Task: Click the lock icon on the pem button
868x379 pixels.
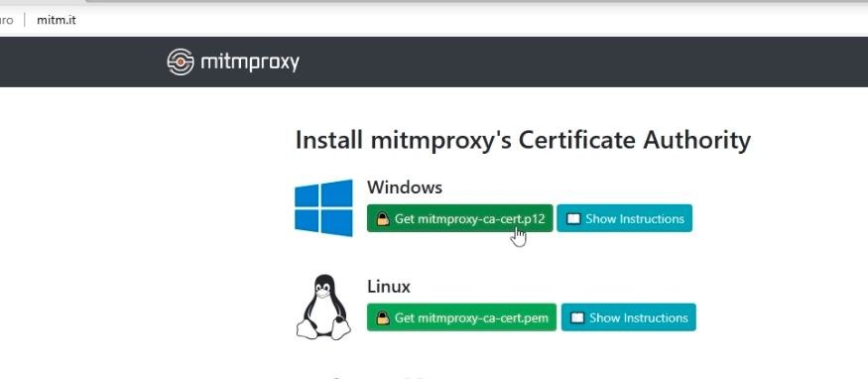Action: (383, 318)
